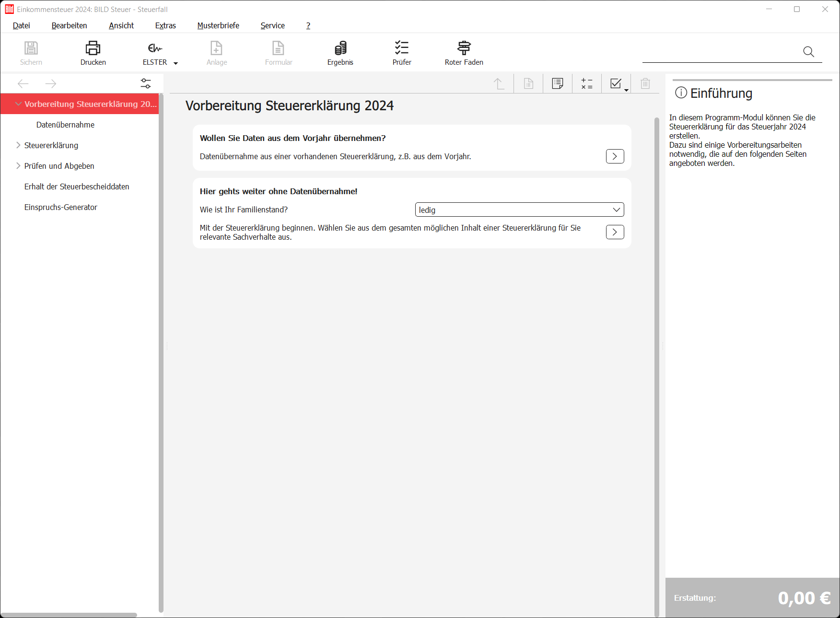840x618 pixels.
Task: Click the Vorbereitung Steuererklärung 2024 heading
Action: pos(290,105)
